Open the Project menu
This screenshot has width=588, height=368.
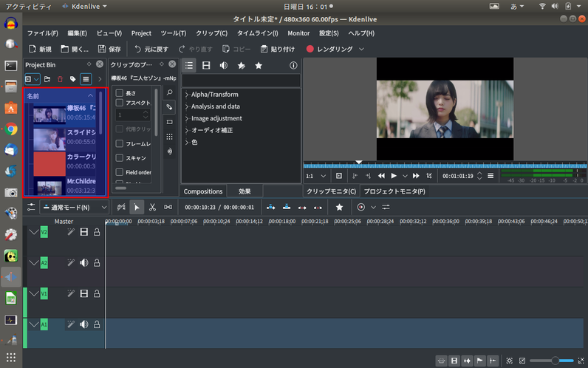coord(141,33)
